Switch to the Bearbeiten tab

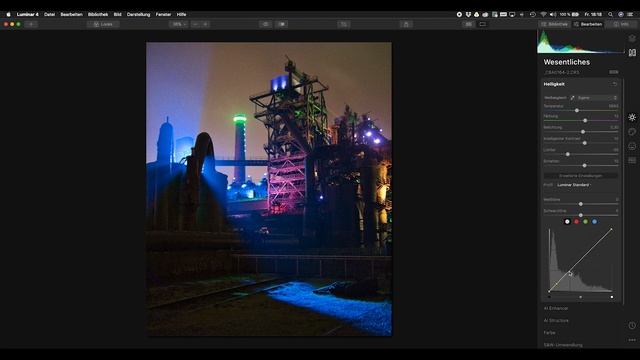pyautogui.click(x=588, y=24)
